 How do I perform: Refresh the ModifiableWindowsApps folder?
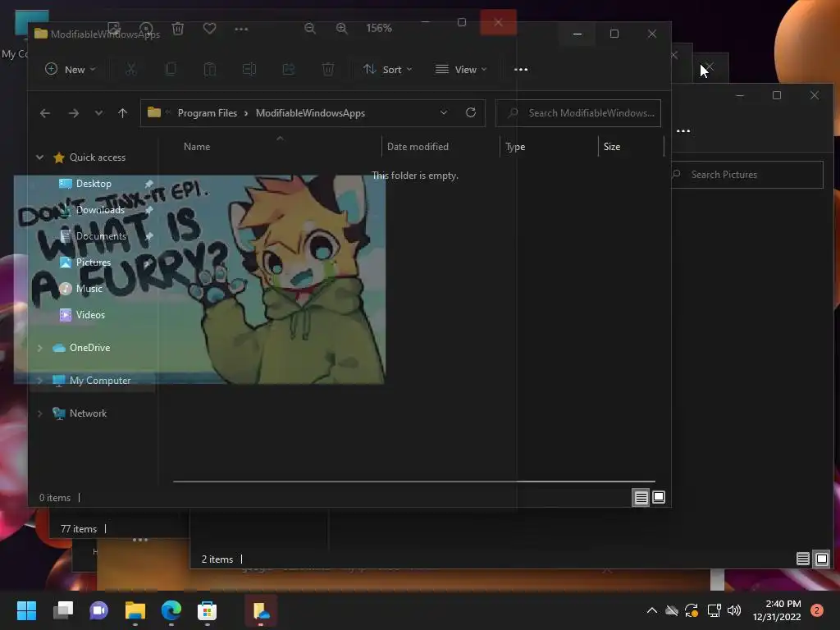471,112
